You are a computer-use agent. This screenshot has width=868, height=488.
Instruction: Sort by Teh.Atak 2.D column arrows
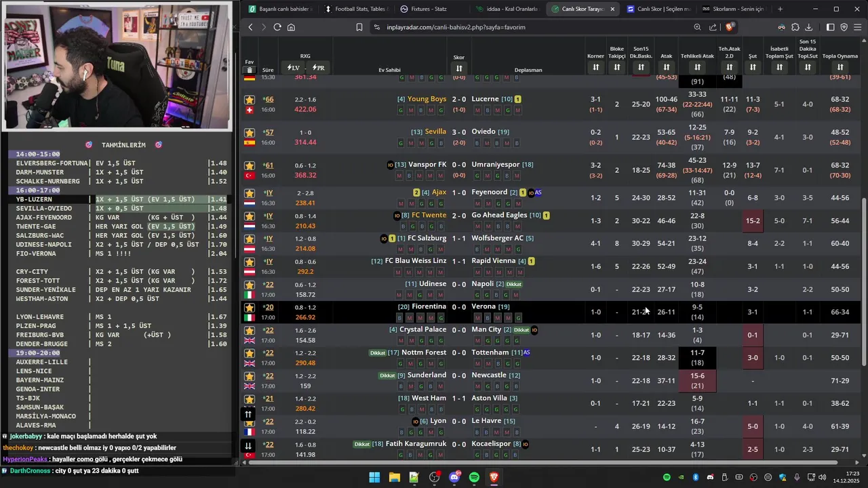[730, 67]
